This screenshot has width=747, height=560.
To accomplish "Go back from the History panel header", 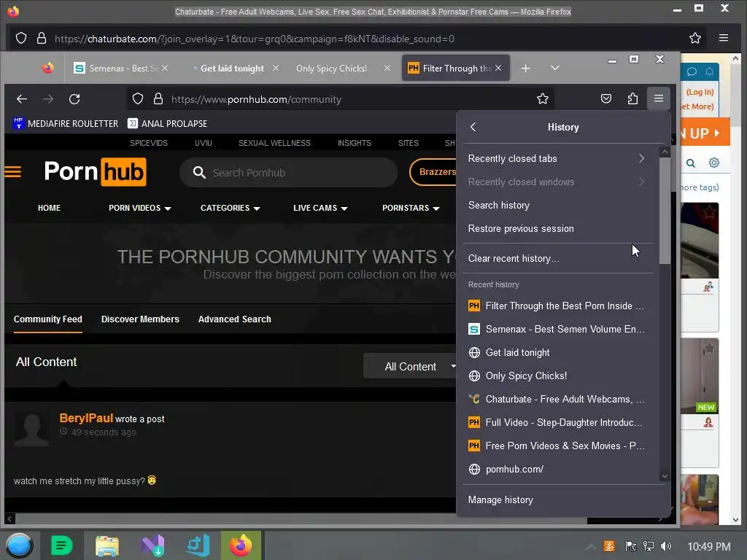I will pos(473,127).
